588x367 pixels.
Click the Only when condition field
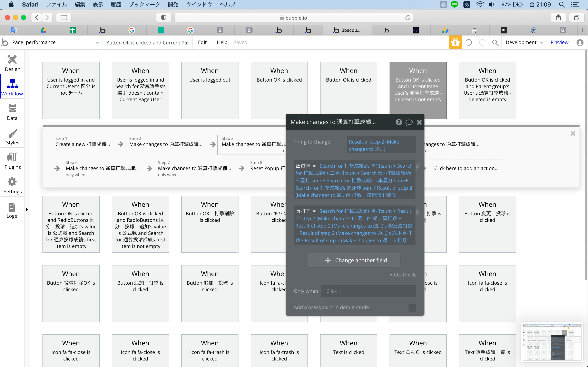coord(368,291)
